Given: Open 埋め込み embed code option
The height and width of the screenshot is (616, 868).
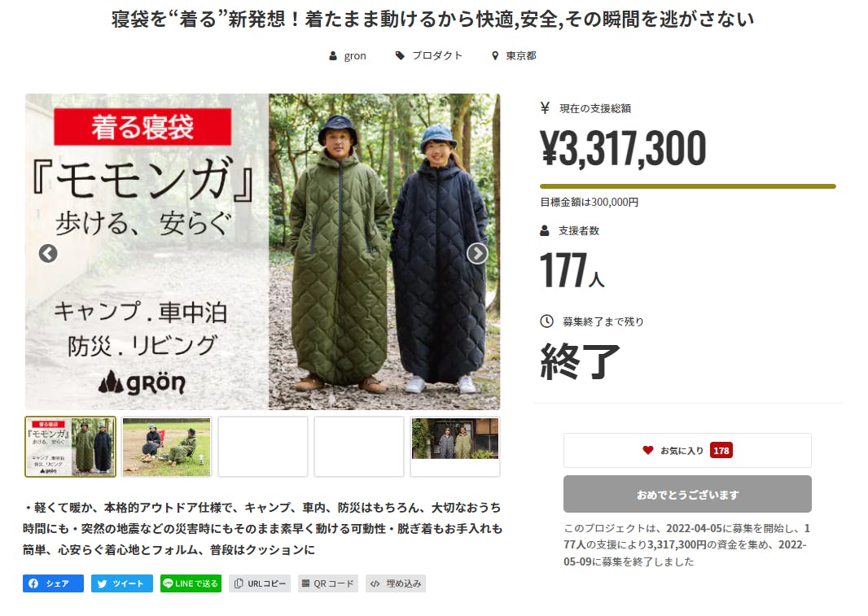Looking at the screenshot, I should tap(395, 583).
